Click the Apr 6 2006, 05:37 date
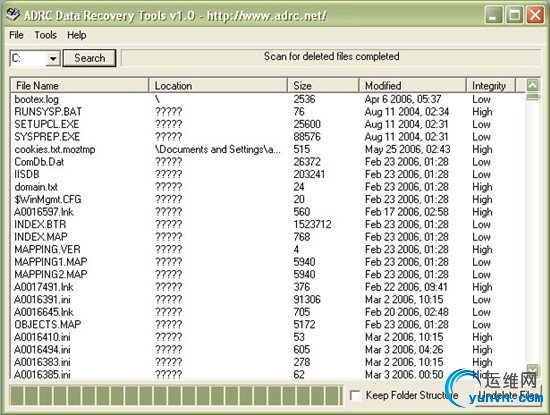This screenshot has width=550, height=415. (403, 99)
